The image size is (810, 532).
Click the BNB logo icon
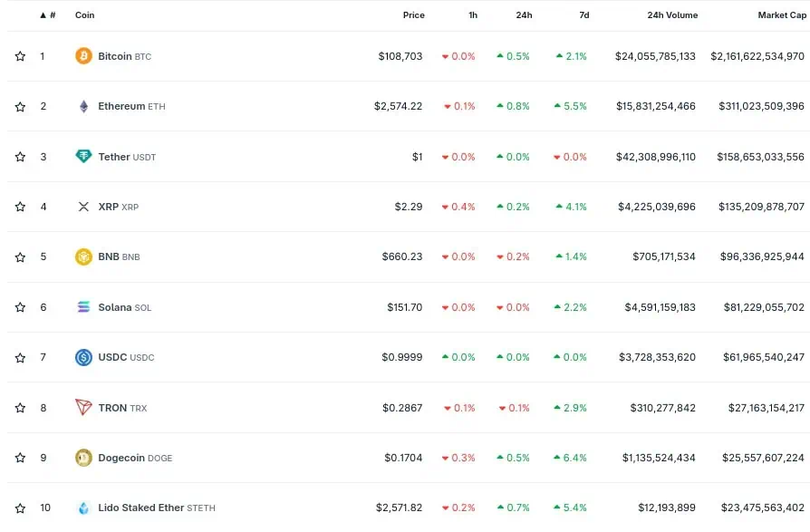[83, 256]
